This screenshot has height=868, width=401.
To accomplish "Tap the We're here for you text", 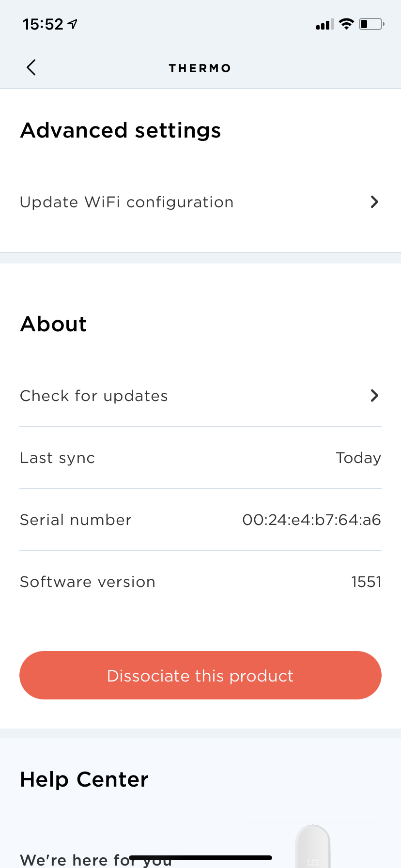I will [96, 860].
